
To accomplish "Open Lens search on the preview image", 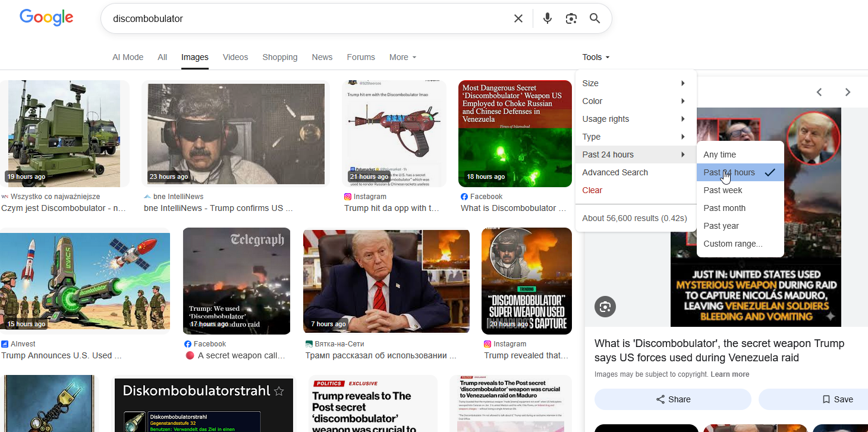I will pos(605,307).
